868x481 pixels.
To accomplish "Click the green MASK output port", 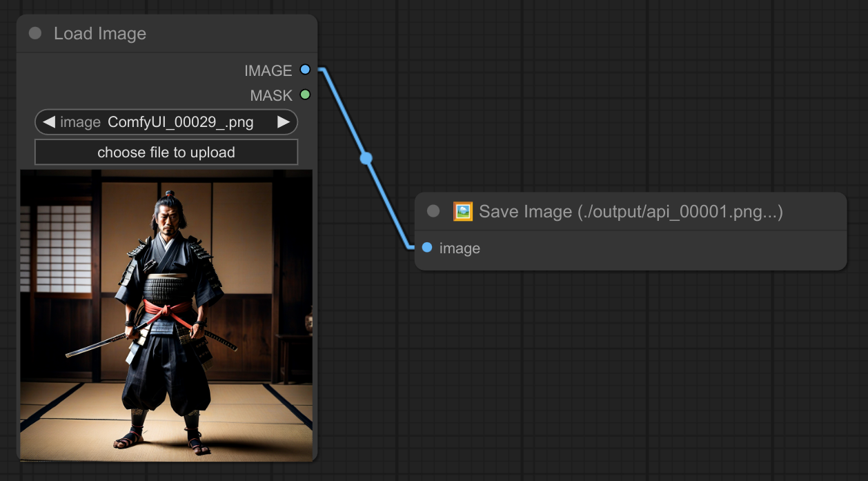I will pos(305,95).
